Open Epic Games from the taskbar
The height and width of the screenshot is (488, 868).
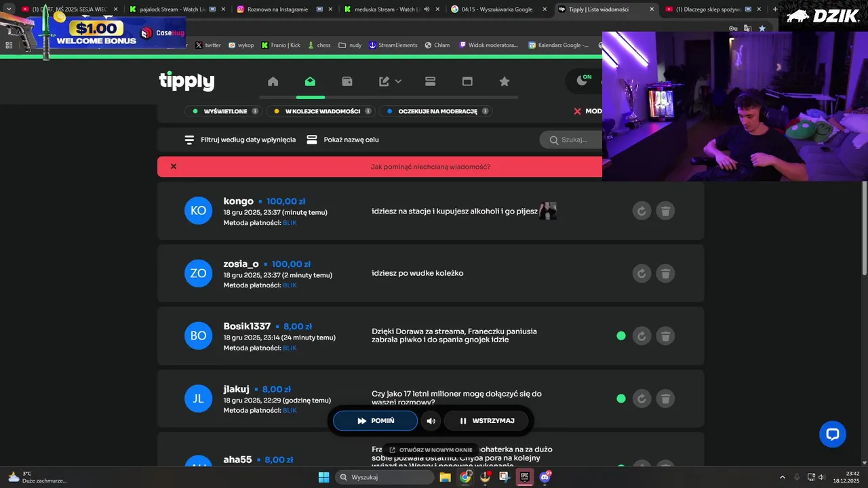[525, 477]
